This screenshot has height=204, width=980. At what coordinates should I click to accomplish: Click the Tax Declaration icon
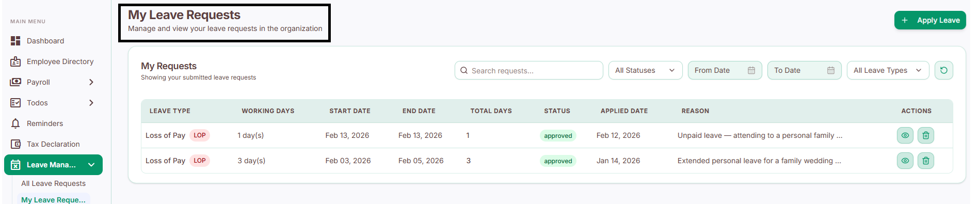tap(15, 144)
